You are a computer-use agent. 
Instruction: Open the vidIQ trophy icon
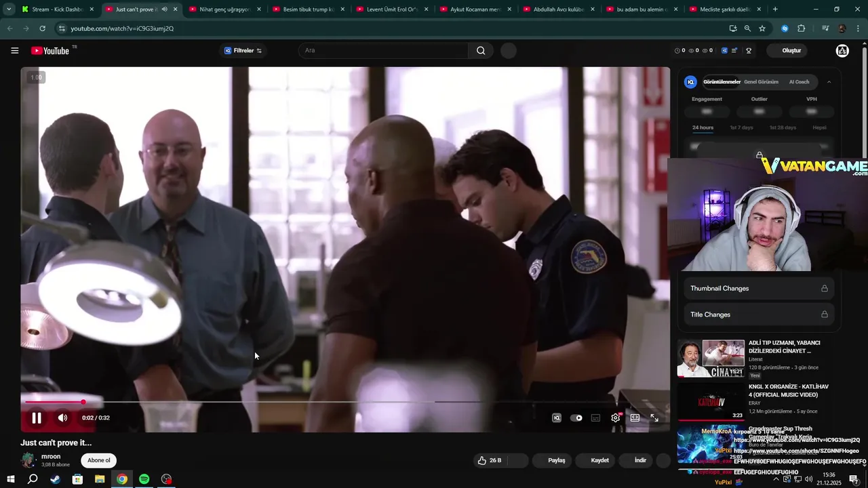click(749, 51)
